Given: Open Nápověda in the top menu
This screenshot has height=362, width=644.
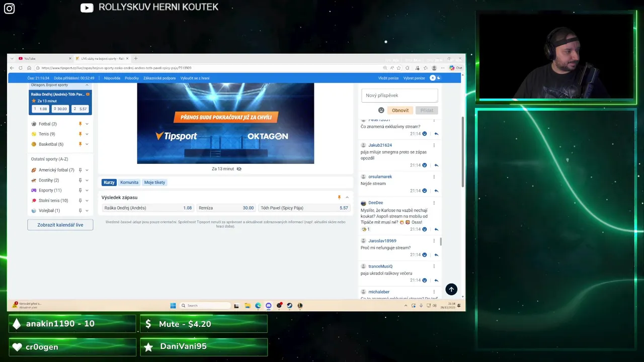Looking at the screenshot, I should click(x=112, y=78).
